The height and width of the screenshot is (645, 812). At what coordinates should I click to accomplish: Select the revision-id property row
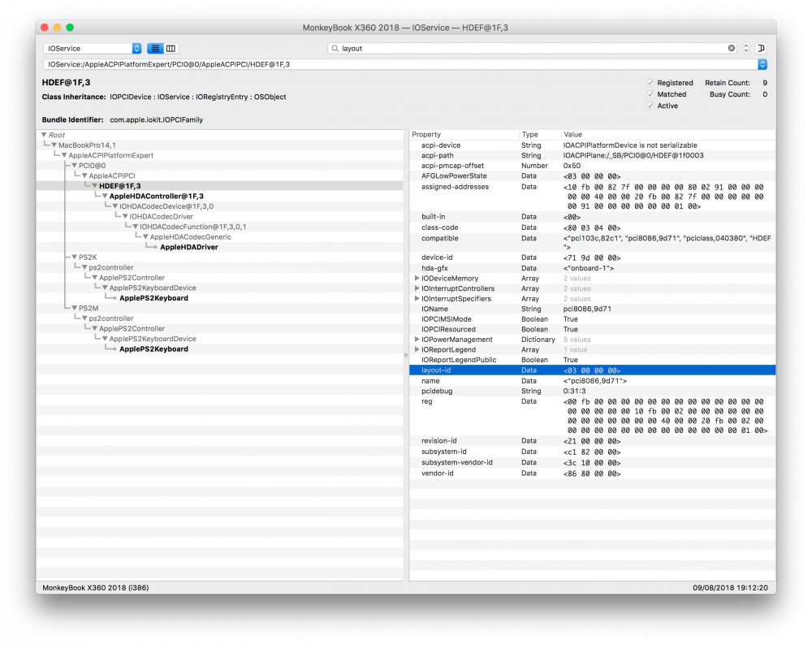(x=593, y=441)
